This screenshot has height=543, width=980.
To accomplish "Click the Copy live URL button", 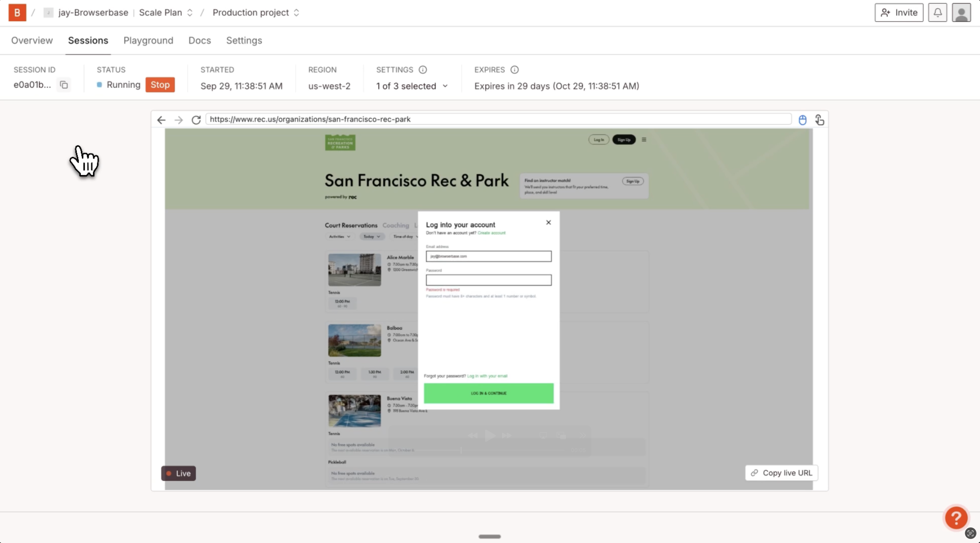I will click(x=781, y=473).
